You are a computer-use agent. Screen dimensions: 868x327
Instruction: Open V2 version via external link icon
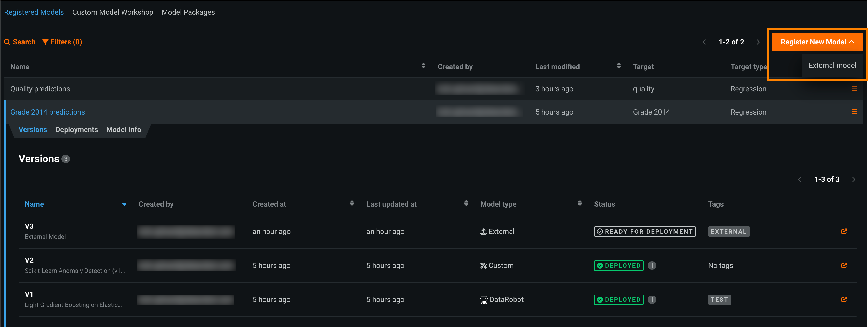click(844, 265)
